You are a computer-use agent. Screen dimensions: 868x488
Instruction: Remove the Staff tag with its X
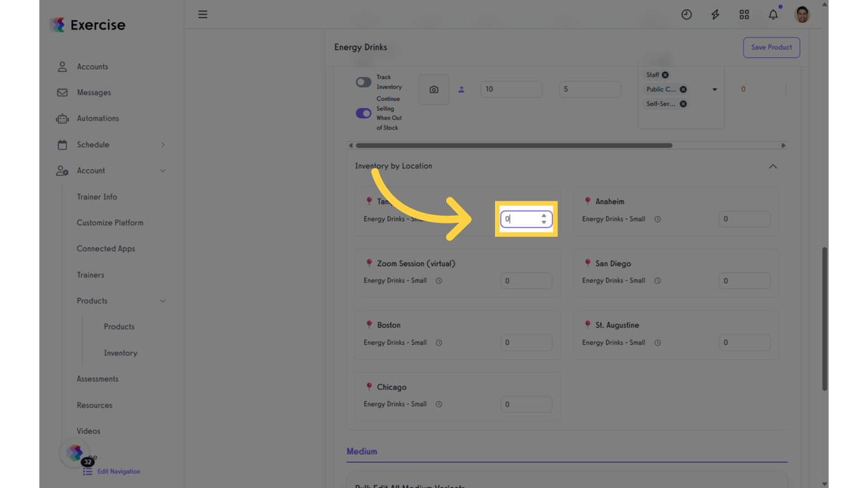(x=665, y=74)
